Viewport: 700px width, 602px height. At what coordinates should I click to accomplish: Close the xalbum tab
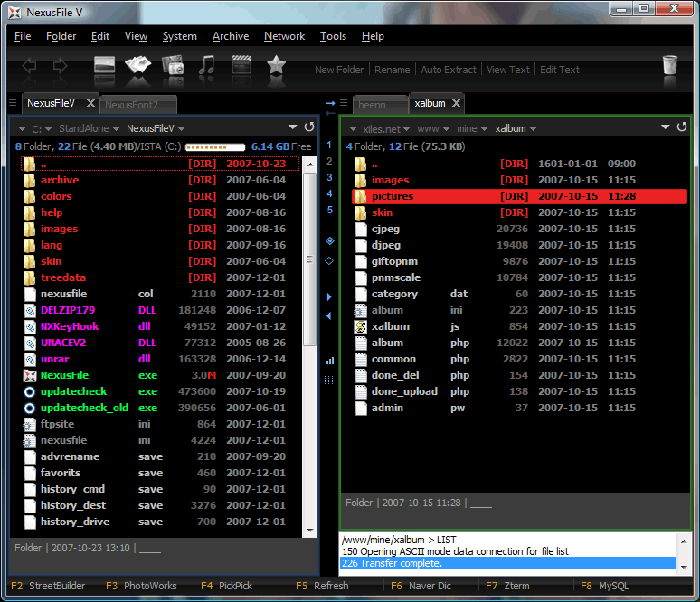point(456,103)
